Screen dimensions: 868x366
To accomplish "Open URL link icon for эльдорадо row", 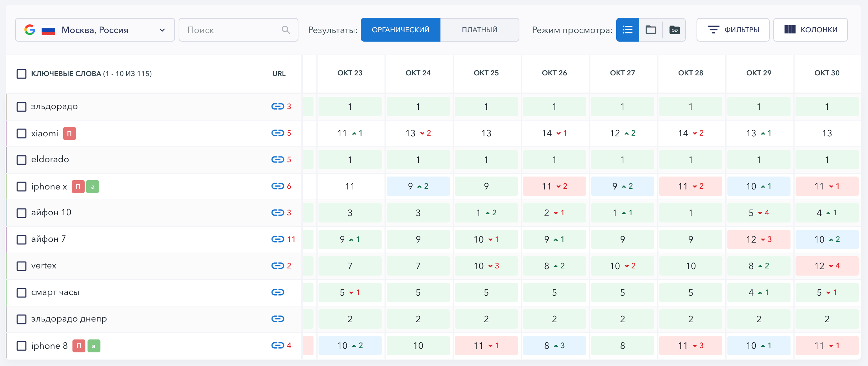I will click(x=278, y=106).
